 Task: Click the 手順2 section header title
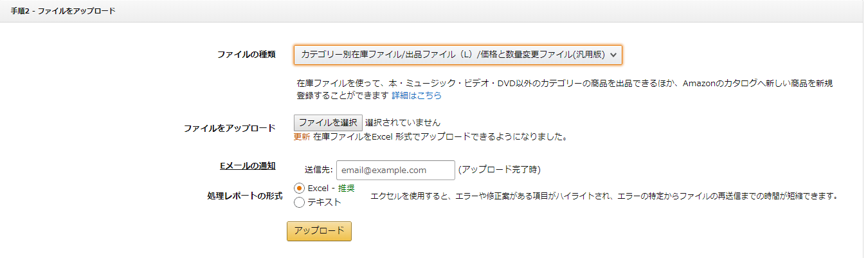[63, 11]
